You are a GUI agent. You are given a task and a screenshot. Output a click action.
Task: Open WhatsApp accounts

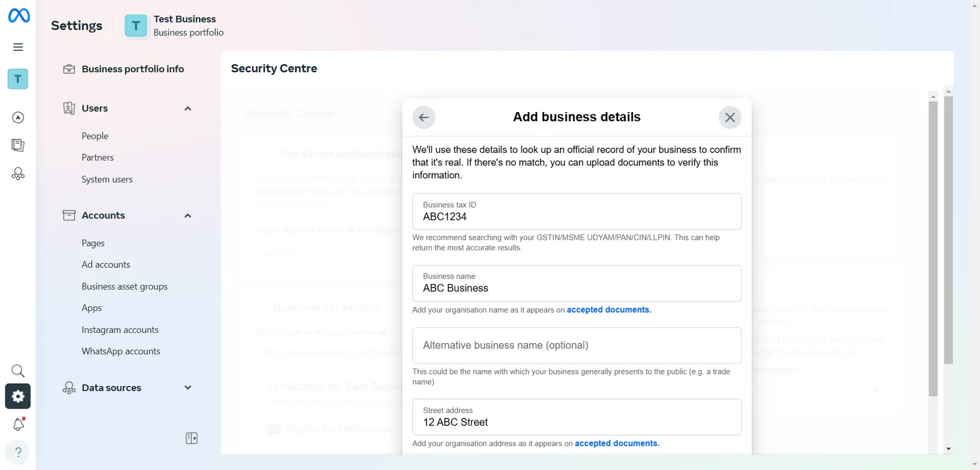point(121,351)
